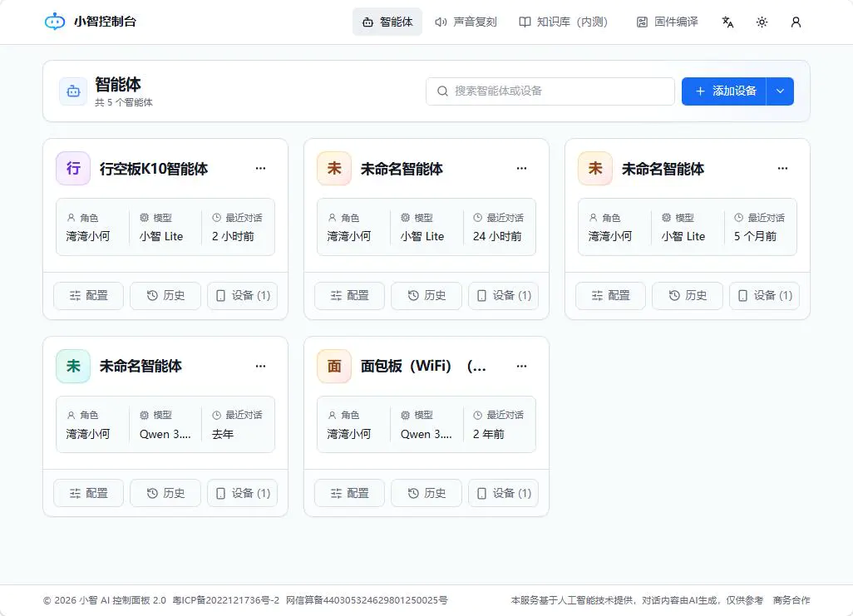This screenshot has height=616, width=853.
Task: Click 湾湾小何 role in 行空板K10智能体 card
Action: pyautogui.click(x=88, y=236)
